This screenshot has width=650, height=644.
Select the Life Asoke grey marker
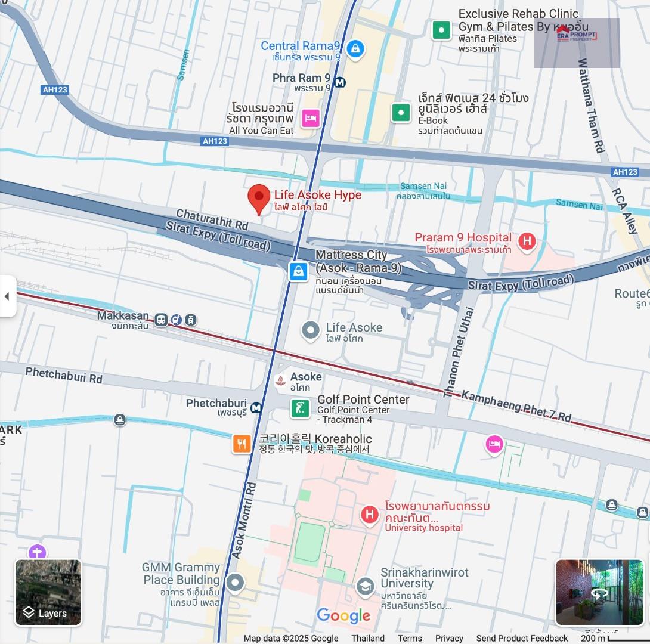311,331
